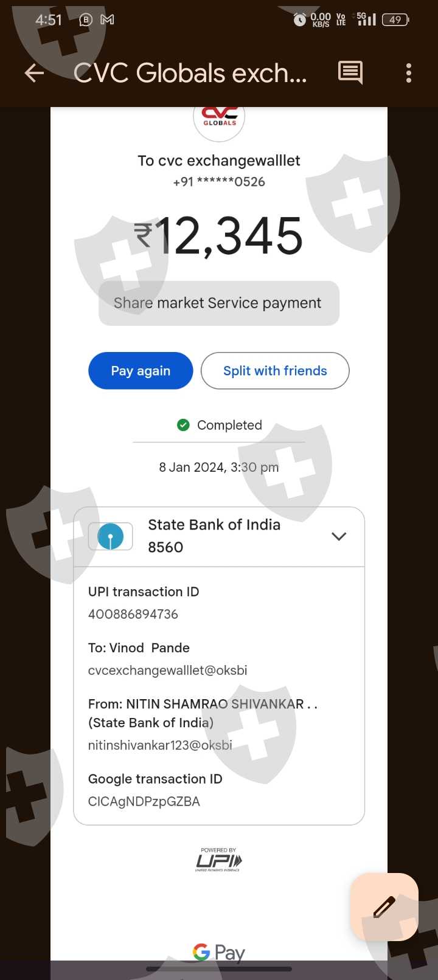Open the three-dot overflow menu

pos(409,73)
